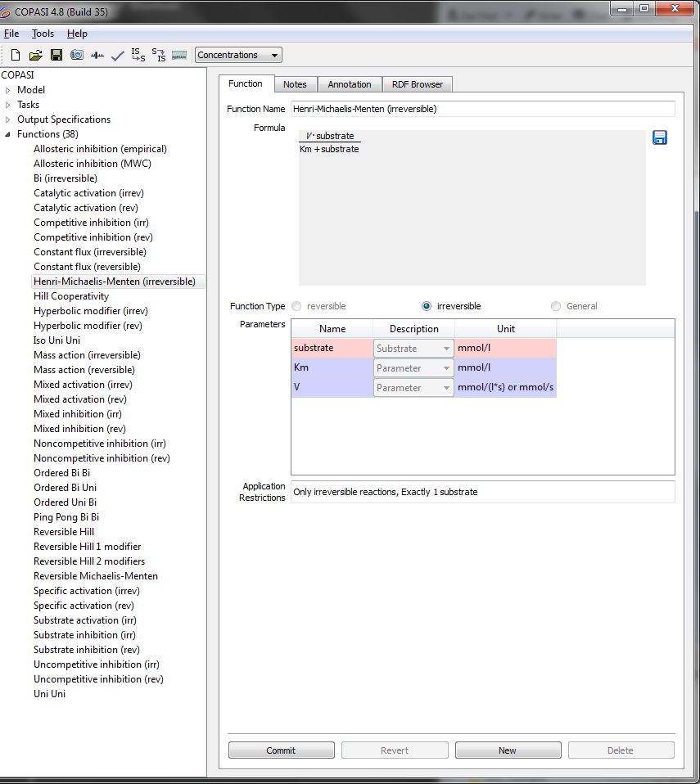Viewport: 700px width, 784px height.
Task: Click the Commit button
Action: click(x=281, y=750)
